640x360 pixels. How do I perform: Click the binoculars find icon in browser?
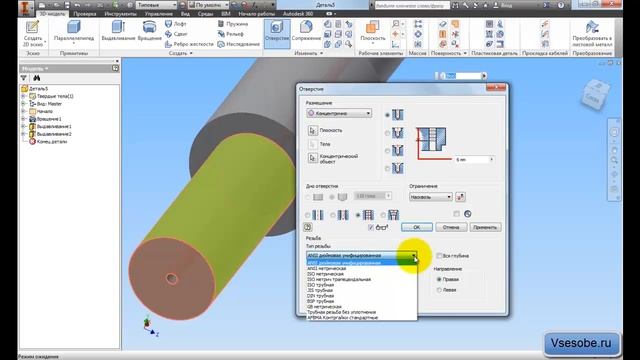37,78
